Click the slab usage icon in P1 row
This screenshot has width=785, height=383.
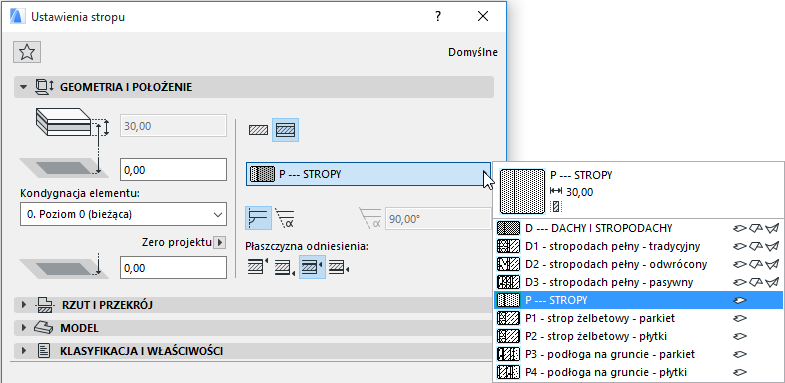[x=739, y=318]
